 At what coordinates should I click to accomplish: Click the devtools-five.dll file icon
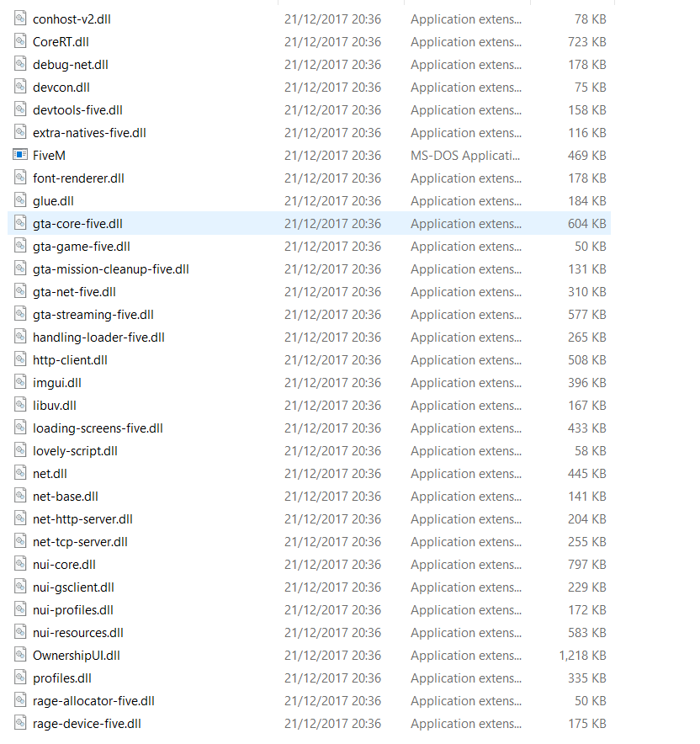(x=20, y=109)
